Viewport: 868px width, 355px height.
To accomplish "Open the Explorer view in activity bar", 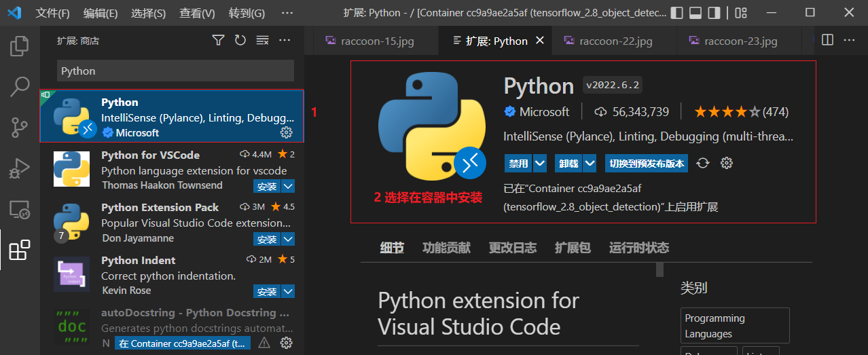I will [x=19, y=46].
